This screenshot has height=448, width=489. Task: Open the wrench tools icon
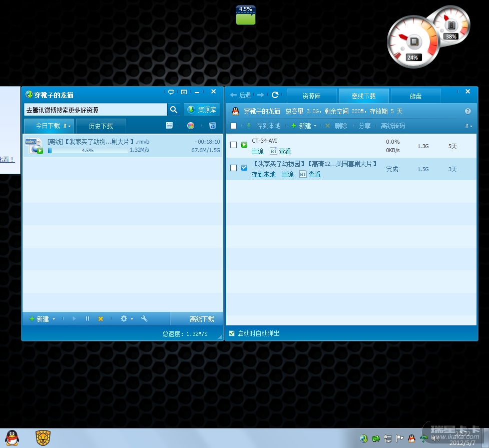(x=144, y=318)
